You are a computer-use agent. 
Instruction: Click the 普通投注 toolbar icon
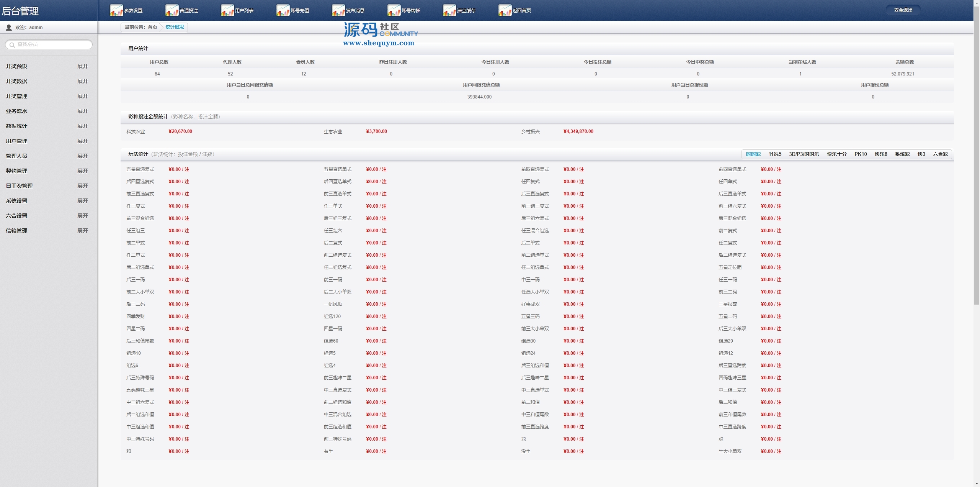(172, 10)
